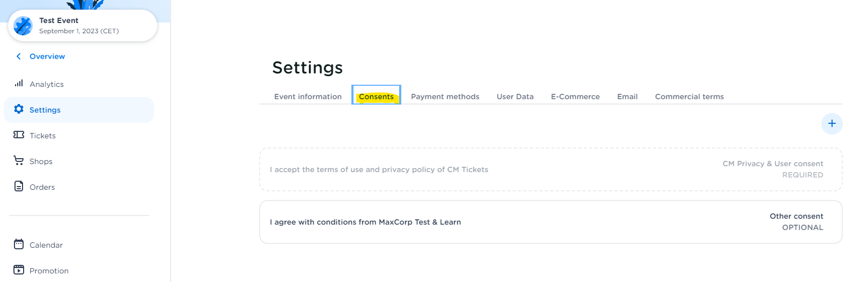The height and width of the screenshot is (282, 868).
Task: Add a new consent with plus button
Action: (832, 124)
